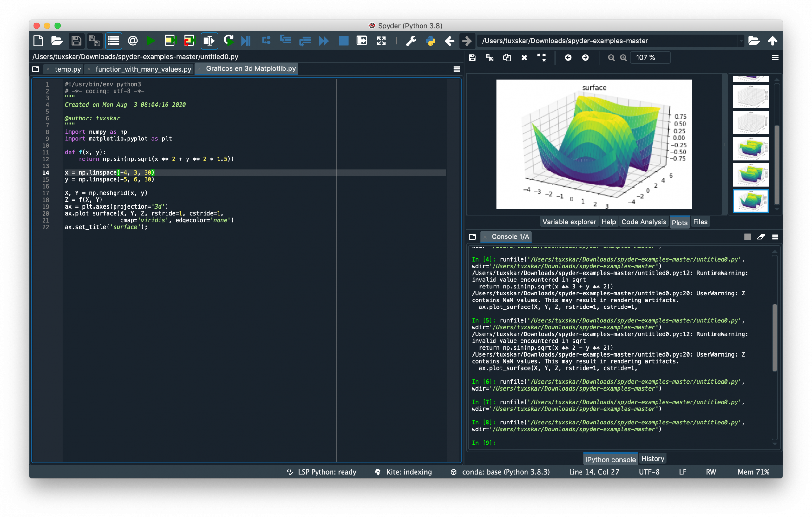Click the Re-run last script icon

click(229, 41)
